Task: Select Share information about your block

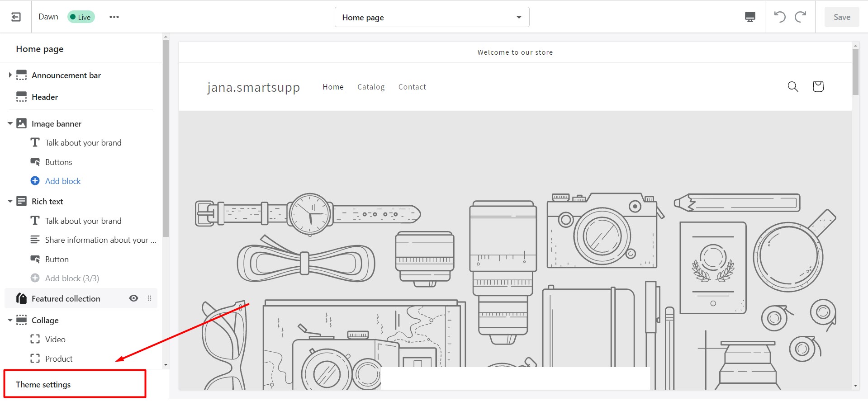Action: (x=100, y=240)
